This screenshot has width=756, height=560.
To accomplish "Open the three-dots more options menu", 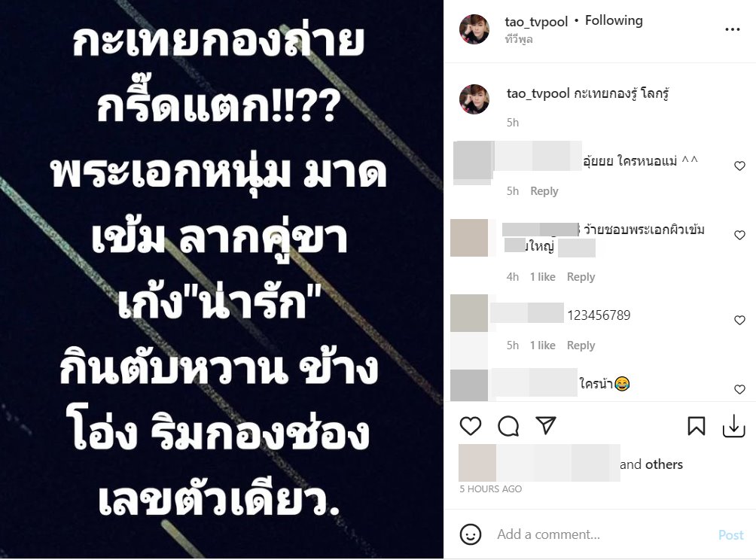I will 733,29.
